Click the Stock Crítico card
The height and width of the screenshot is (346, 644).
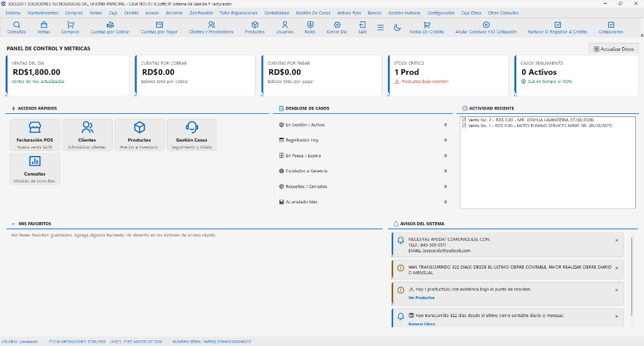(x=448, y=75)
